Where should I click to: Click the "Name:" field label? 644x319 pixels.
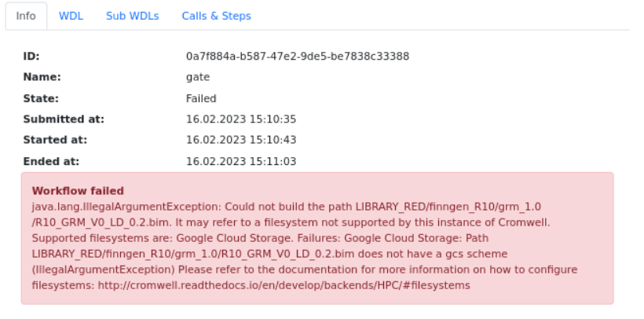42,77
